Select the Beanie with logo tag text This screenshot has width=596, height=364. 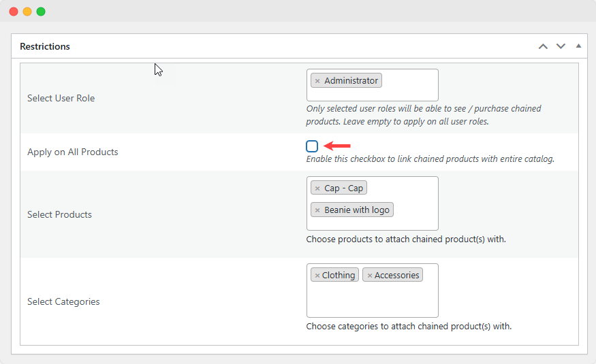tap(357, 210)
